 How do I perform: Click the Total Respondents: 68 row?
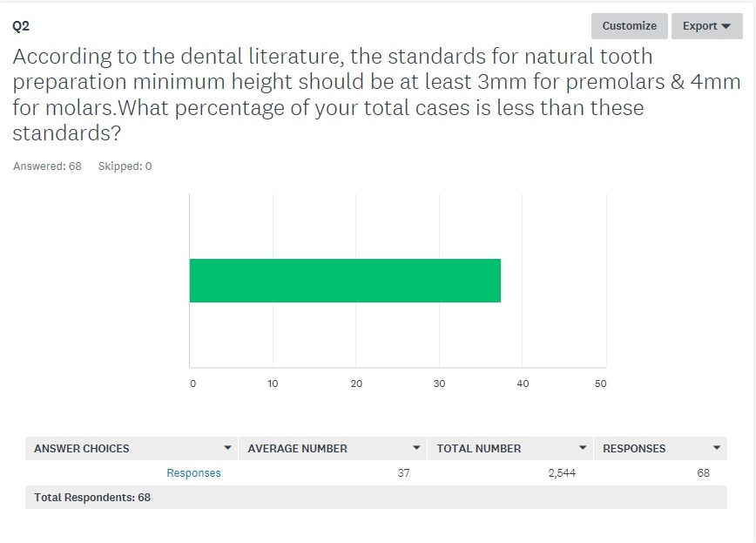tap(92, 498)
